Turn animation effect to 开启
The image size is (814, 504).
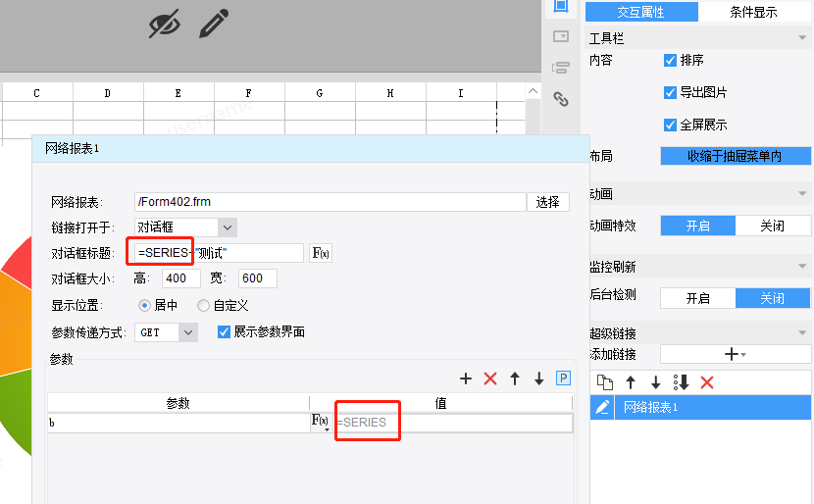[697, 226]
